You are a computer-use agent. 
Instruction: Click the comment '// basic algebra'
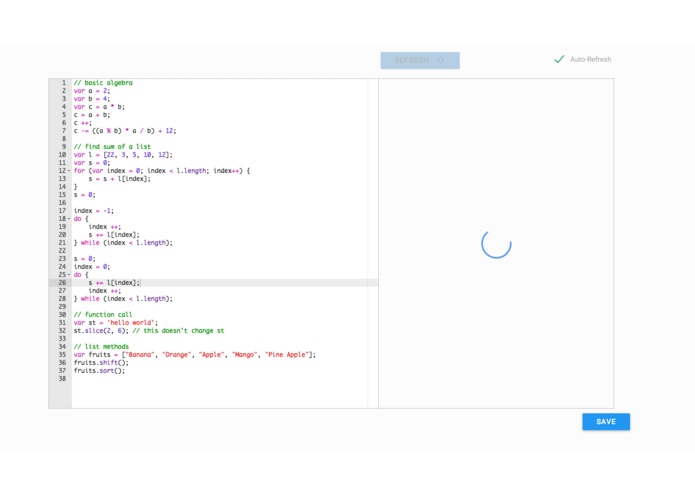[x=103, y=83]
